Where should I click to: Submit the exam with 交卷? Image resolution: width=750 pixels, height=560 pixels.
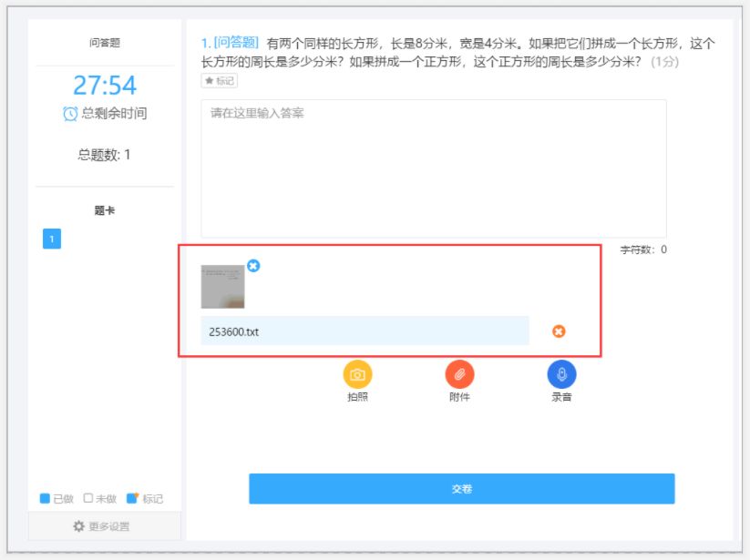point(462,489)
